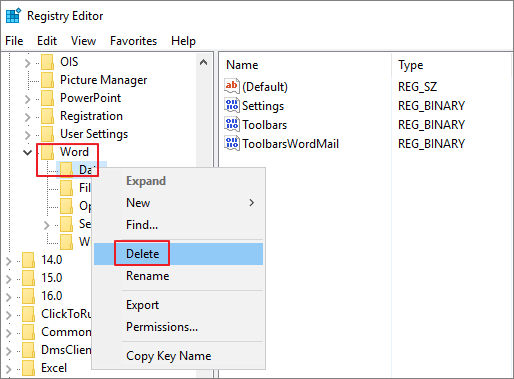The width and height of the screenshot is (514, 379).
Task: Expand the Excel key
Action: click(x=9, y=369)
